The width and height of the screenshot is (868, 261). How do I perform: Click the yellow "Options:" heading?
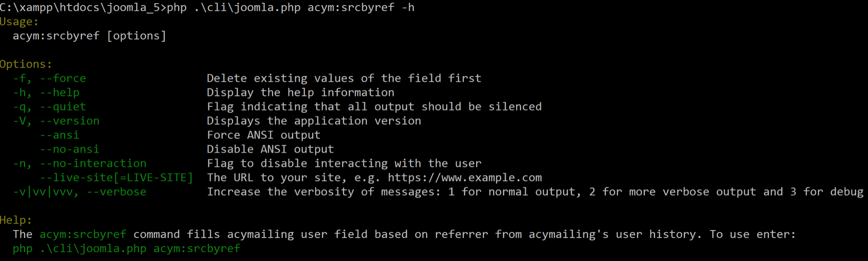coord(26,64)
